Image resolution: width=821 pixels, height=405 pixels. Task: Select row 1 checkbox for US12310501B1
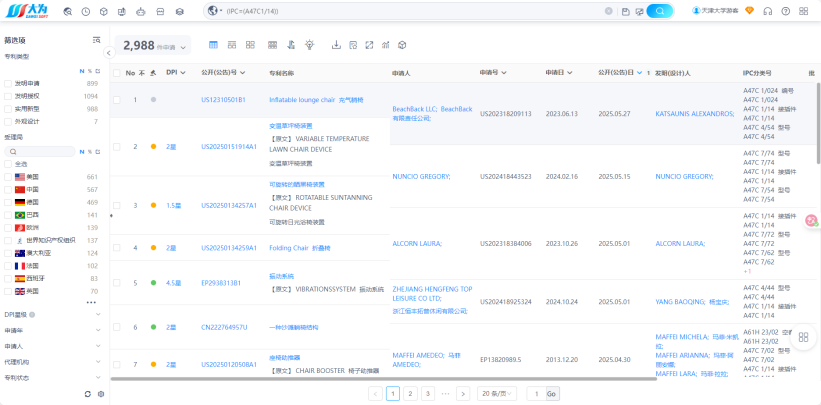pyautogui.click(x=117, y=100)
